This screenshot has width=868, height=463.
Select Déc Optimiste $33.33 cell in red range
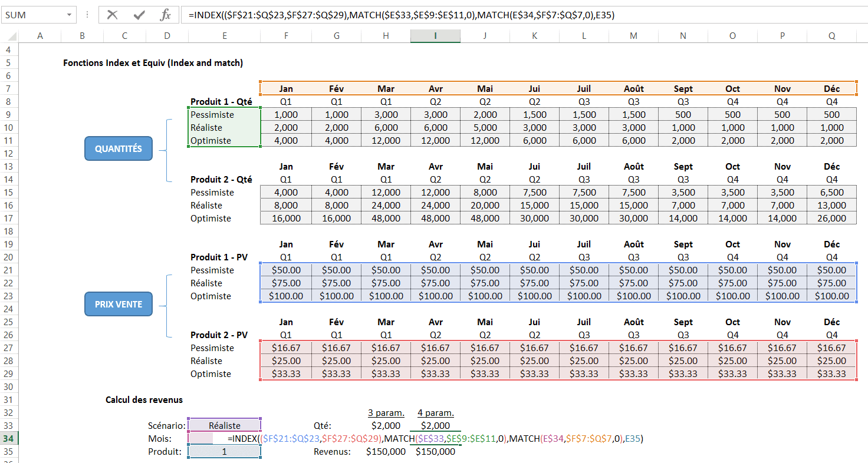click(831, 374)
